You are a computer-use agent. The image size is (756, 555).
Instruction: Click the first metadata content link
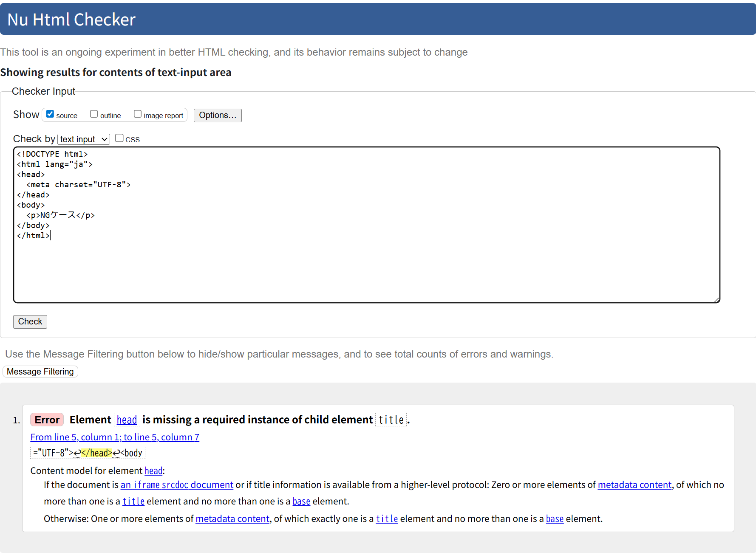[634, 485]
